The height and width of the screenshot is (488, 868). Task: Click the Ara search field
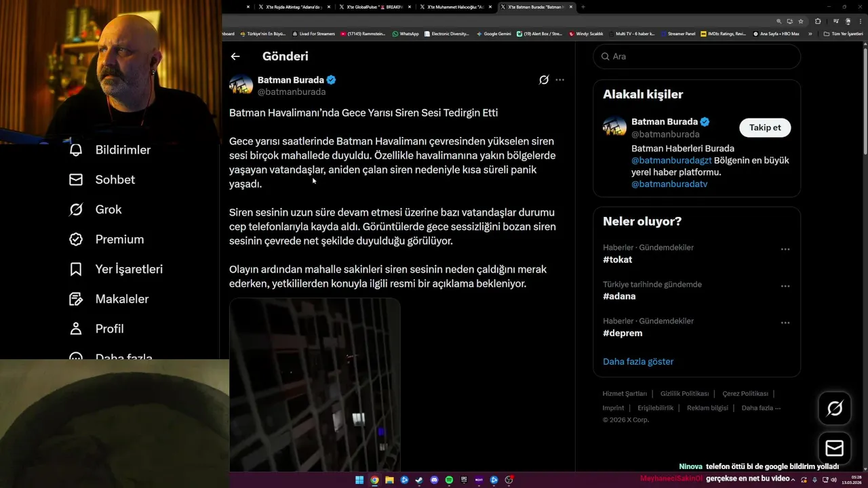pyautogui.click(x=697, y=56)
